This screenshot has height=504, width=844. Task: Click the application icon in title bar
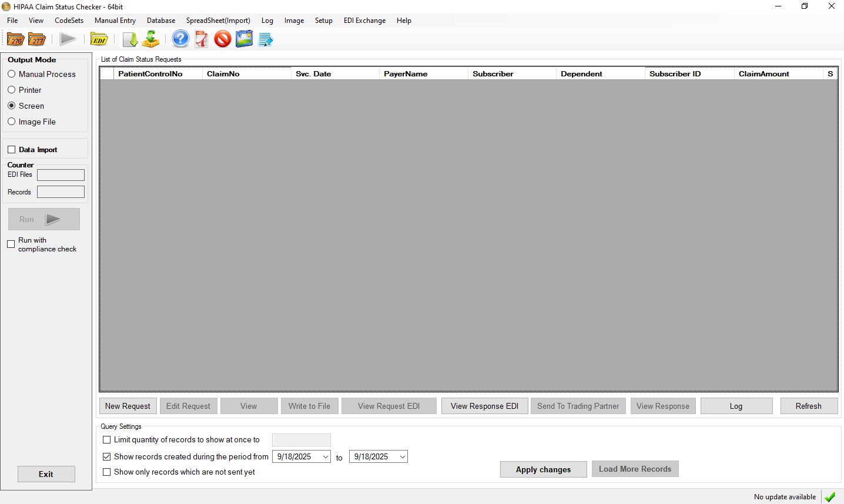[6, 6]
